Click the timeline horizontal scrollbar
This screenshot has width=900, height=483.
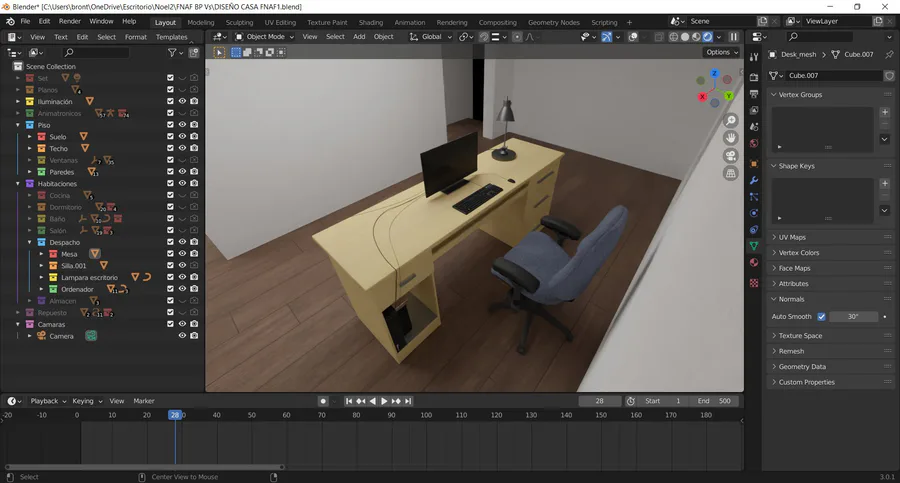point(145,467)
